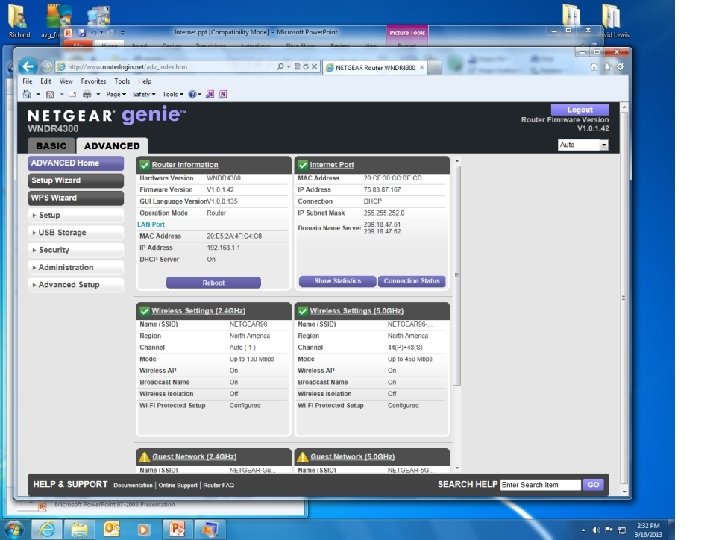This screenshot has height=540, width=720.
Task: Open Outlook from the taskbar
Action: (112, 529)
